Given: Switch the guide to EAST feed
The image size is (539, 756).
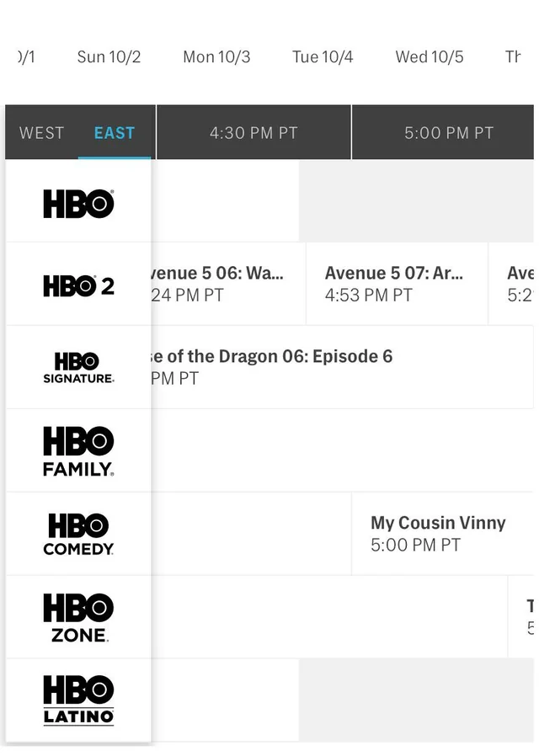Looking at the screenshot, I should coord(115,132).
